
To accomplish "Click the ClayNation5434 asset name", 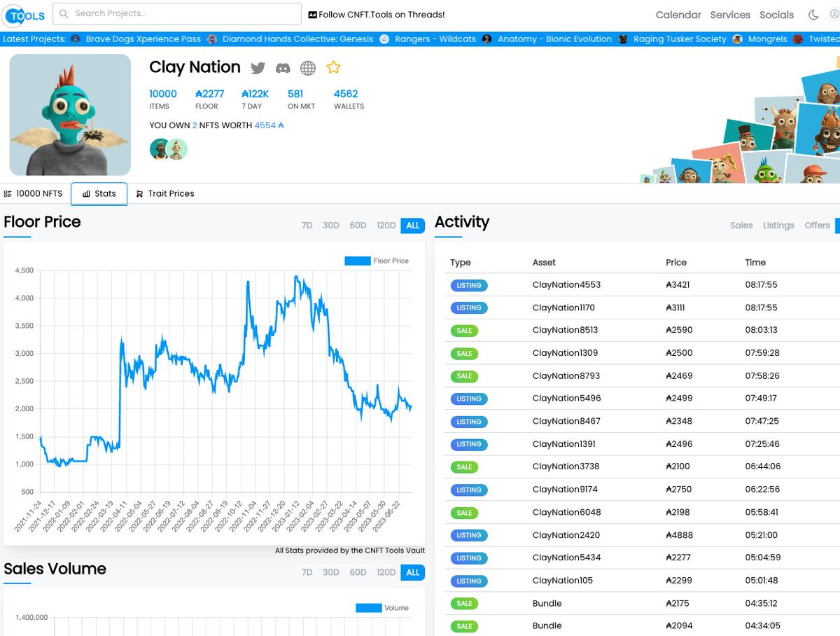I will 566,558.
